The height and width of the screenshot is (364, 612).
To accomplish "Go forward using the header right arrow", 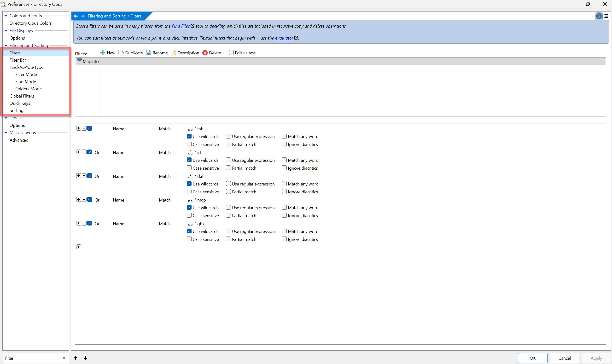I will [x=83, y=16].
